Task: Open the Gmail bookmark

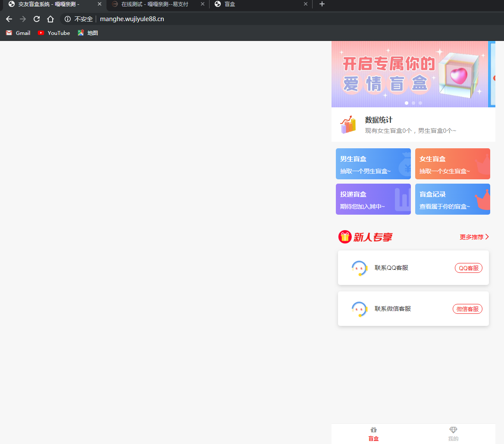Action: pyautogui.click(x=18, y=33)
